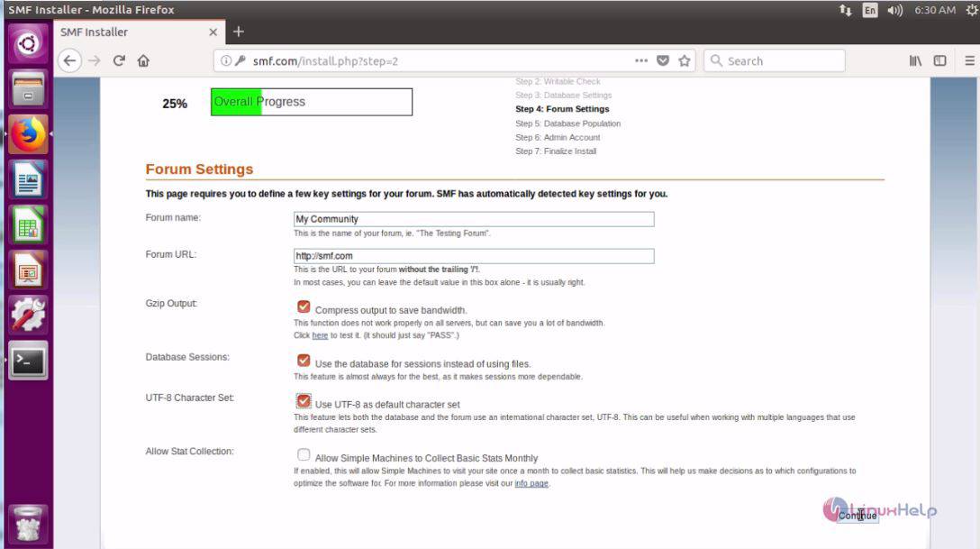
Task: Click the 'Forum Settings' heading
Action: pos(199,169)
